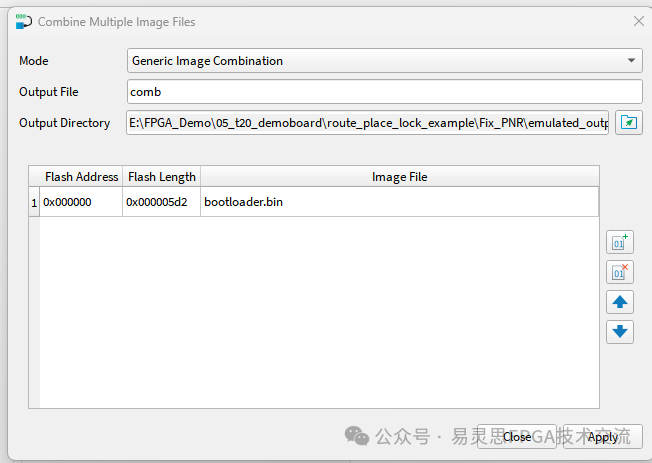Move selected image down with blue arrow
This screenshot has height=463, width=652.
point(620,331)
